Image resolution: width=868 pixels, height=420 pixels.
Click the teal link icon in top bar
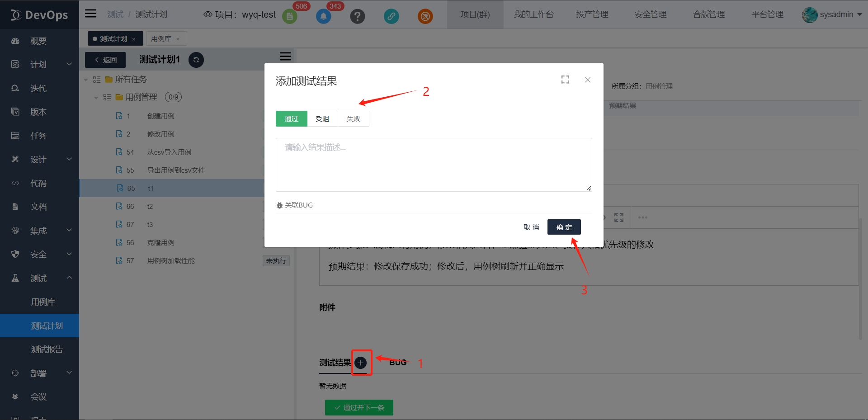click(x=391, y=17)
